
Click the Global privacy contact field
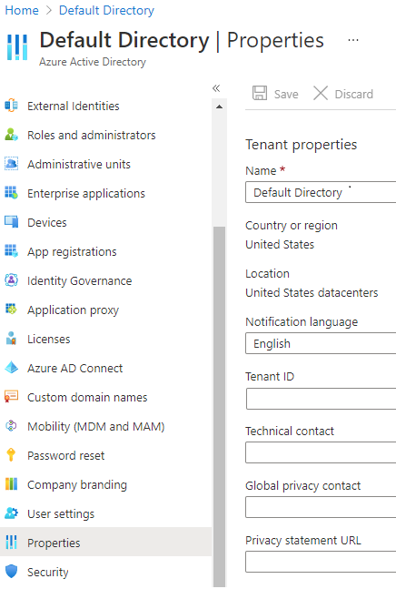tap(320, 507)
